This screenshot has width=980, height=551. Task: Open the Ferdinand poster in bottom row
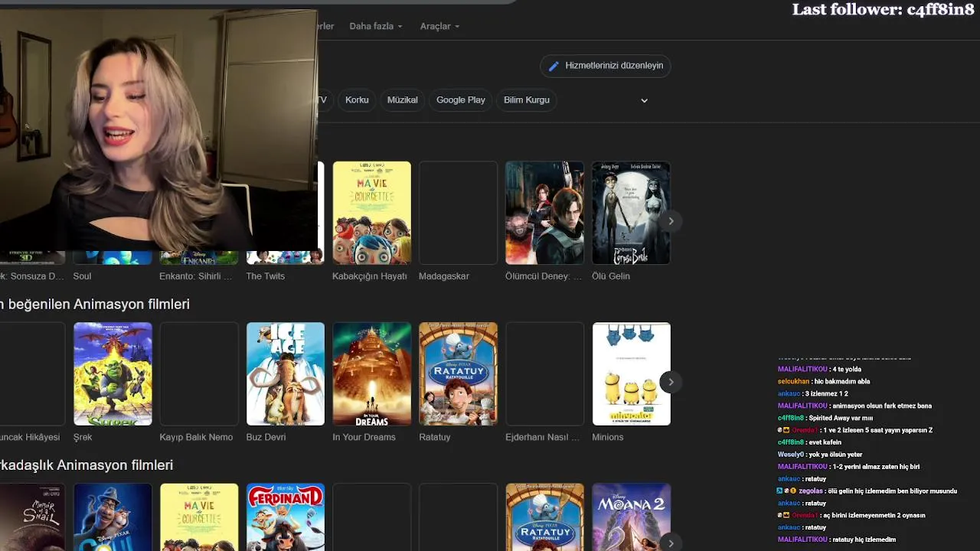[286, 517]
